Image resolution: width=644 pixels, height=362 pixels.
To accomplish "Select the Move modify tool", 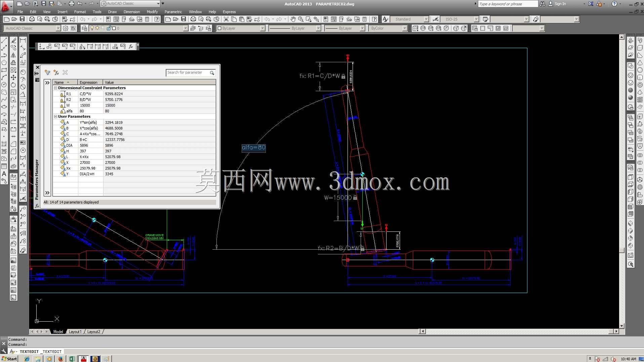I will (13, 77).
